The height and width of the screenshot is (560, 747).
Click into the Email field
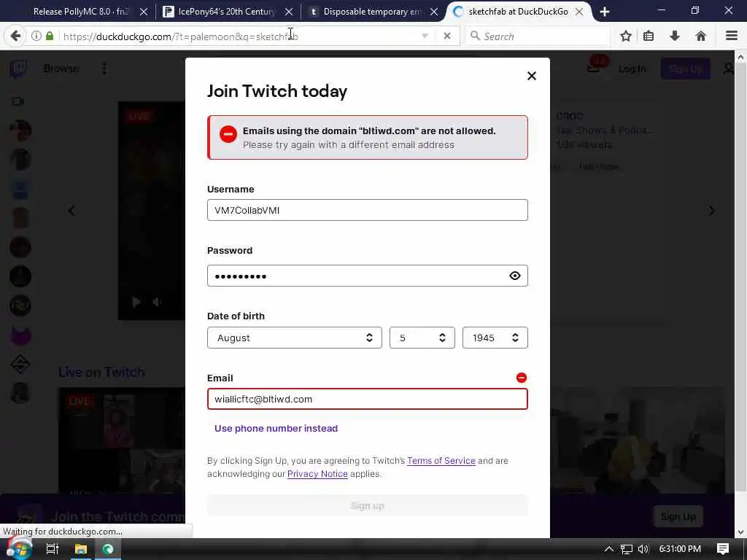coord(368,399)
